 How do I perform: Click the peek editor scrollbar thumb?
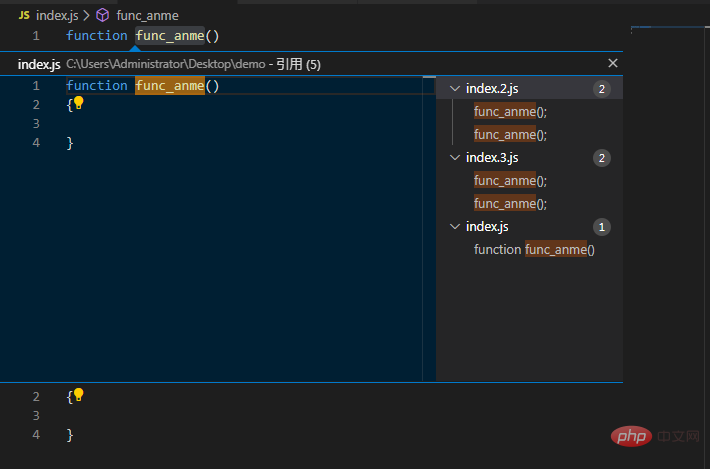pos(429,78)
